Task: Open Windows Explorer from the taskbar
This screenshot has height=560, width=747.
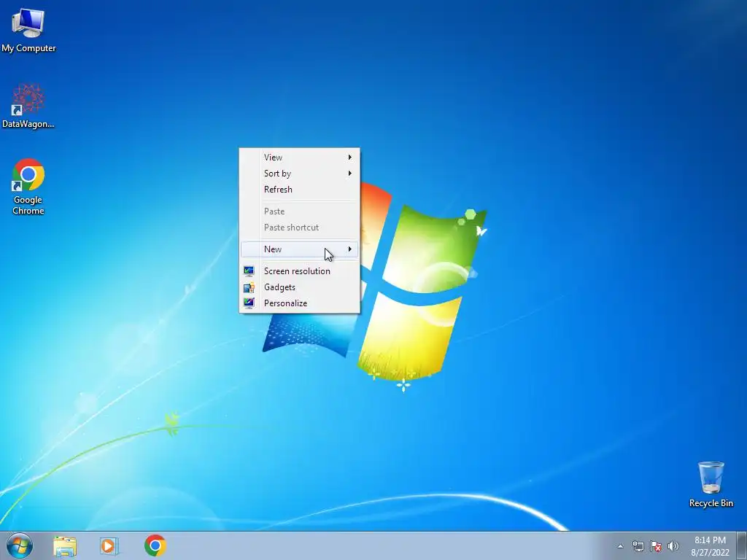Action: point(65,546)
